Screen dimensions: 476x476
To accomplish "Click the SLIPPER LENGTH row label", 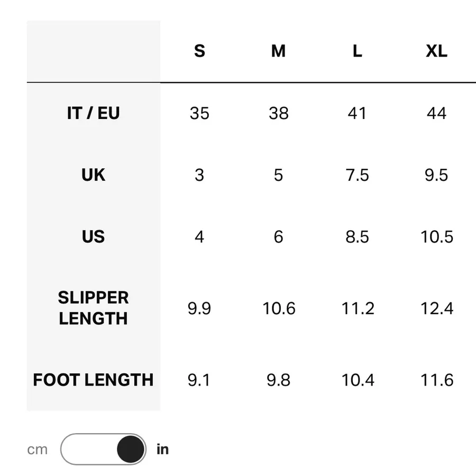I will coord(94,308).
